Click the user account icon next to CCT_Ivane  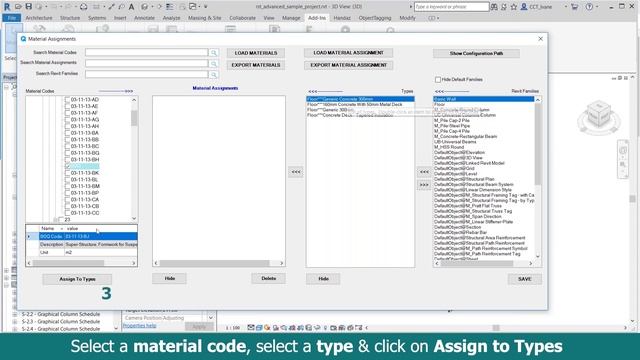click(x=524, y=7)
